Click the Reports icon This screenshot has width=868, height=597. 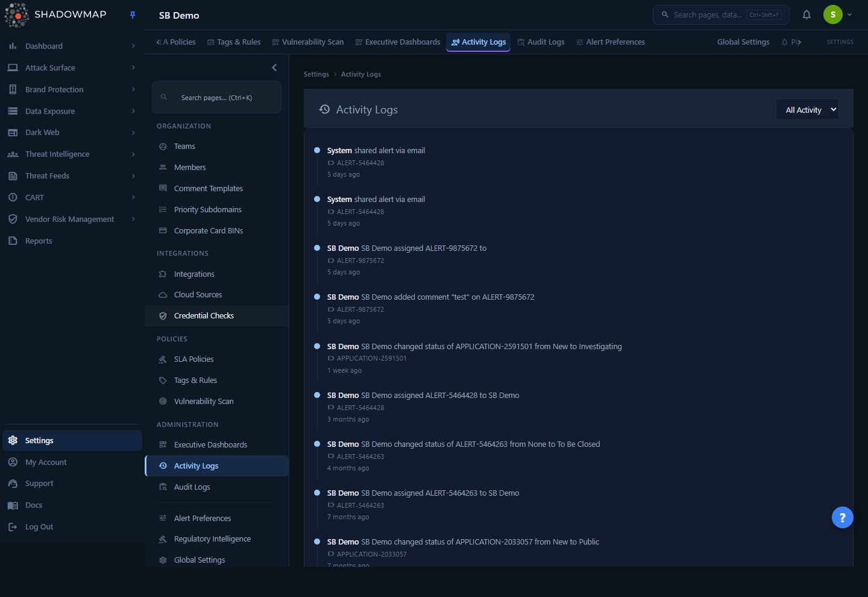(13, 241)
